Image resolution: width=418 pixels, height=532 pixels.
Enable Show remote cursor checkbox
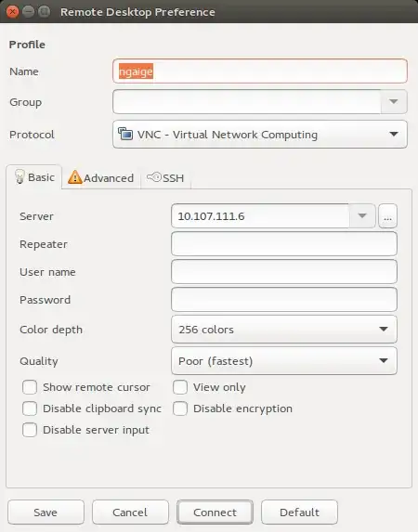pos(30,387)
